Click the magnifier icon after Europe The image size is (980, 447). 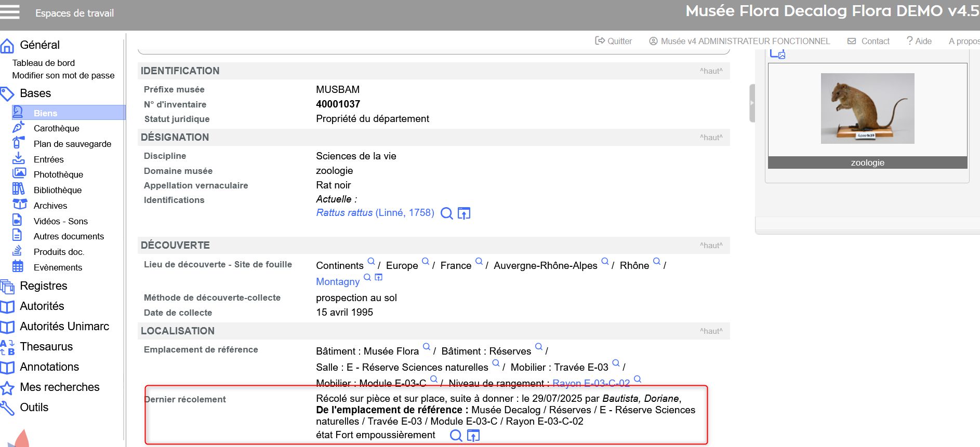tap(426, 262)
